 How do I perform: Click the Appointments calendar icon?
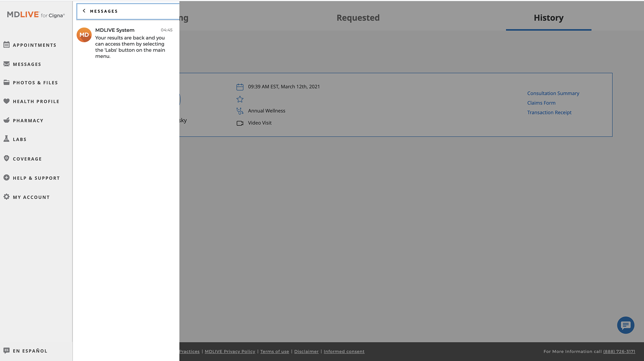(x=6, y=44)
